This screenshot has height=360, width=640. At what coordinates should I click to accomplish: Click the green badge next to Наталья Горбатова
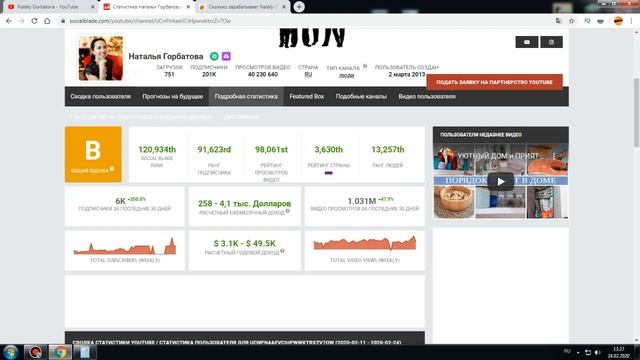click(214, 56)
